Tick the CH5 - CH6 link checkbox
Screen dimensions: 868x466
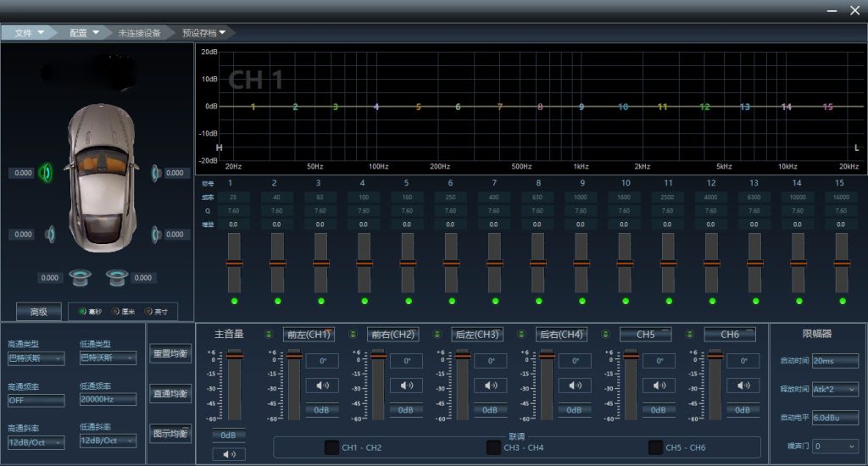point(655,447)
